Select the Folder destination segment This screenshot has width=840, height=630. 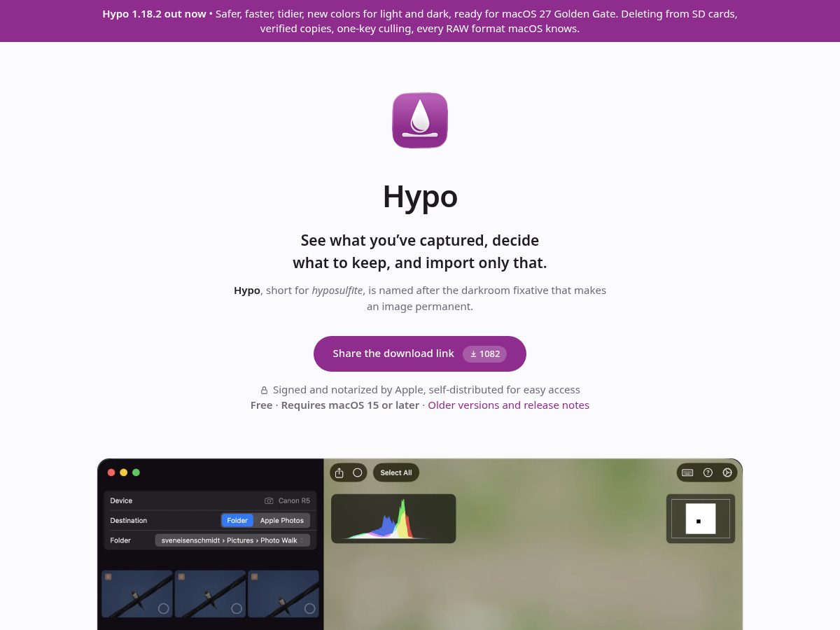(237, 521)
